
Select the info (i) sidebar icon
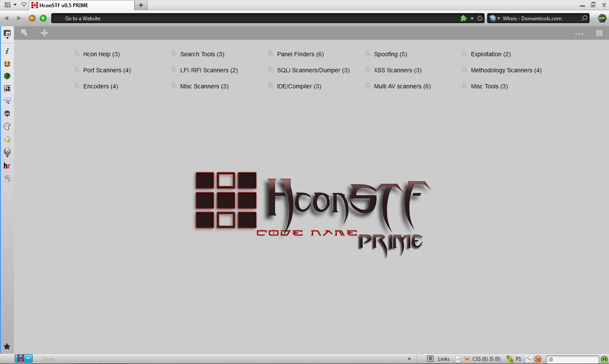click(7, 51)
